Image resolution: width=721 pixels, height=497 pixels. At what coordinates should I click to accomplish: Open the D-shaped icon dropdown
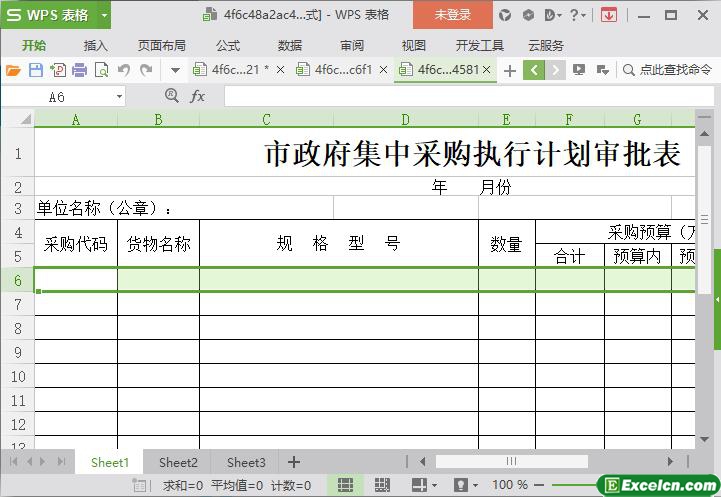coord(552,15)
